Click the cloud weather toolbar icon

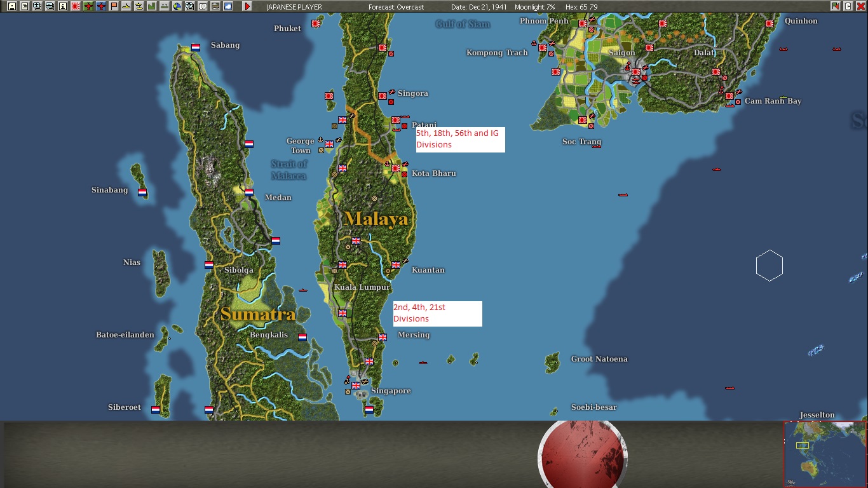click(x=227, y=6)
